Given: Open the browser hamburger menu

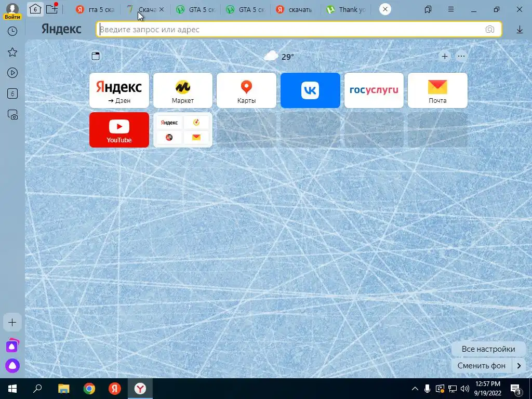Looking at the screenshot, I should [x=451, y=9].
